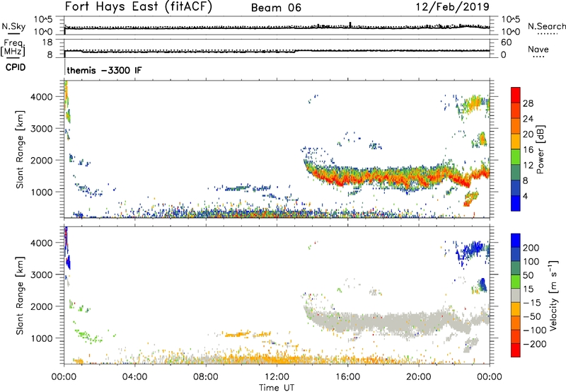This screenshot has height=392, width=566.
Task: Click the "4" label on the Power colorbar
Action: (x=525, y=196)
